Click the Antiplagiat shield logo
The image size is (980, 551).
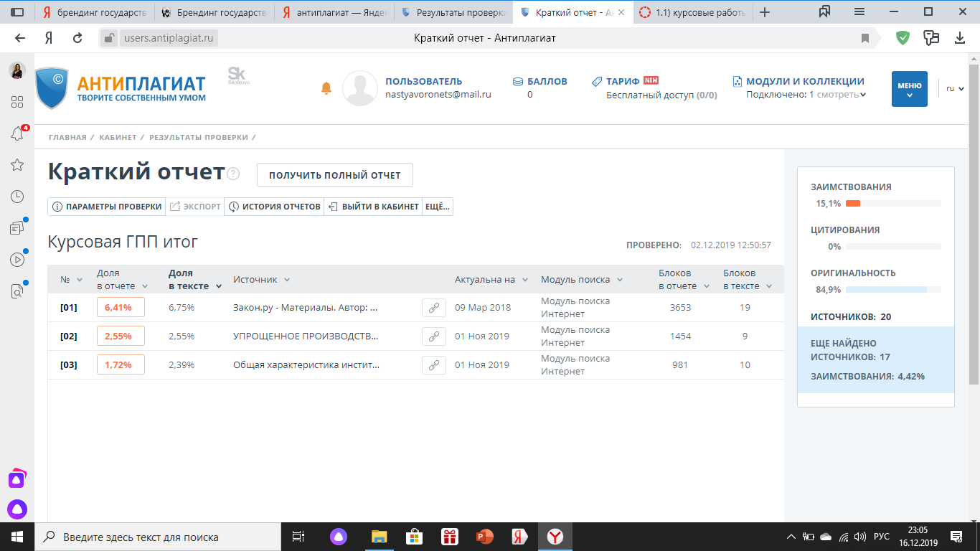pyautogui.click(x=52, y=88)
